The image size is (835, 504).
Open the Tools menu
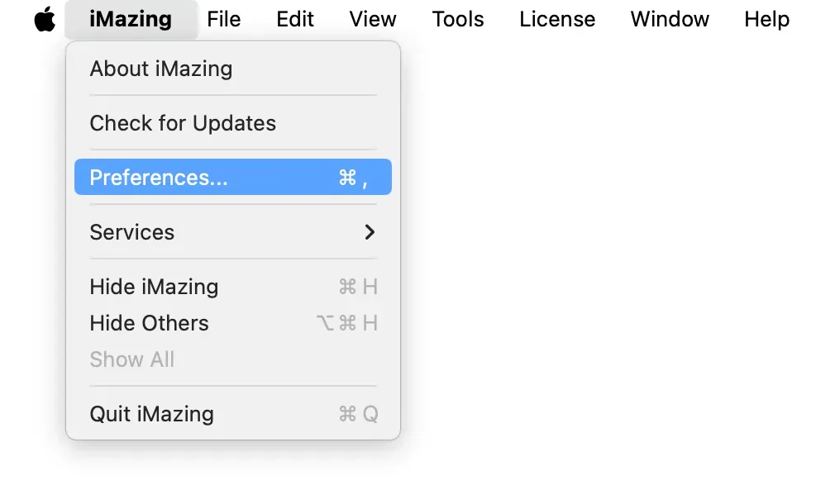(457, 19)
